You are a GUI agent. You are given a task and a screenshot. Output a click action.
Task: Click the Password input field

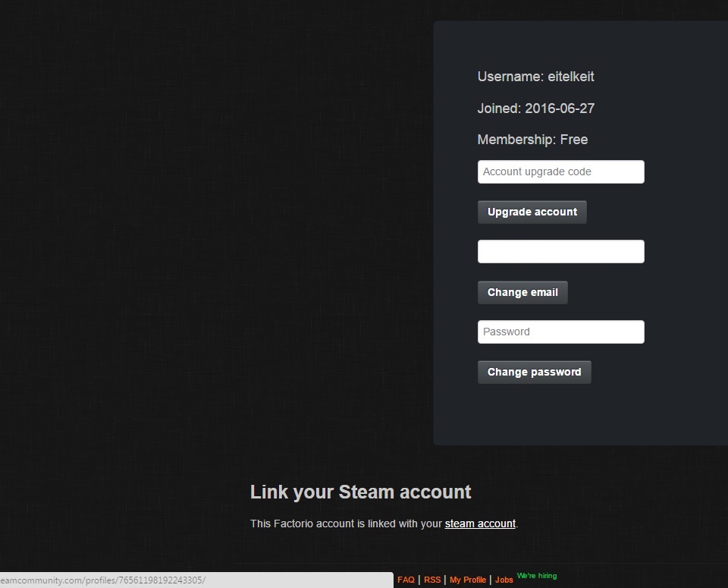561,332
